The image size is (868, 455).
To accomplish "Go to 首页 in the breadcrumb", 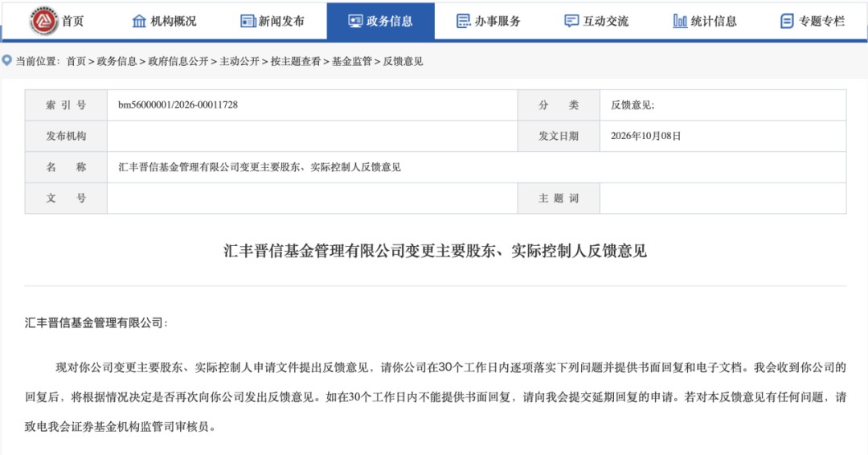I will [76, 61].
